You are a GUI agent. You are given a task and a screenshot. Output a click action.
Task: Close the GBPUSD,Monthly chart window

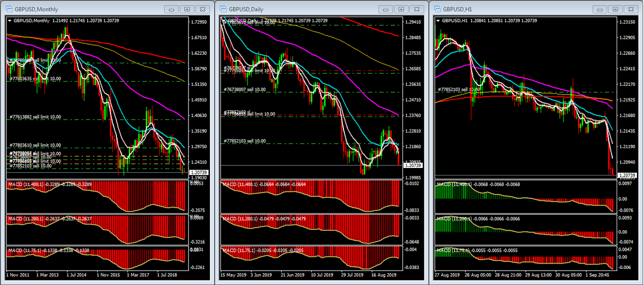(x=202, y=9)
